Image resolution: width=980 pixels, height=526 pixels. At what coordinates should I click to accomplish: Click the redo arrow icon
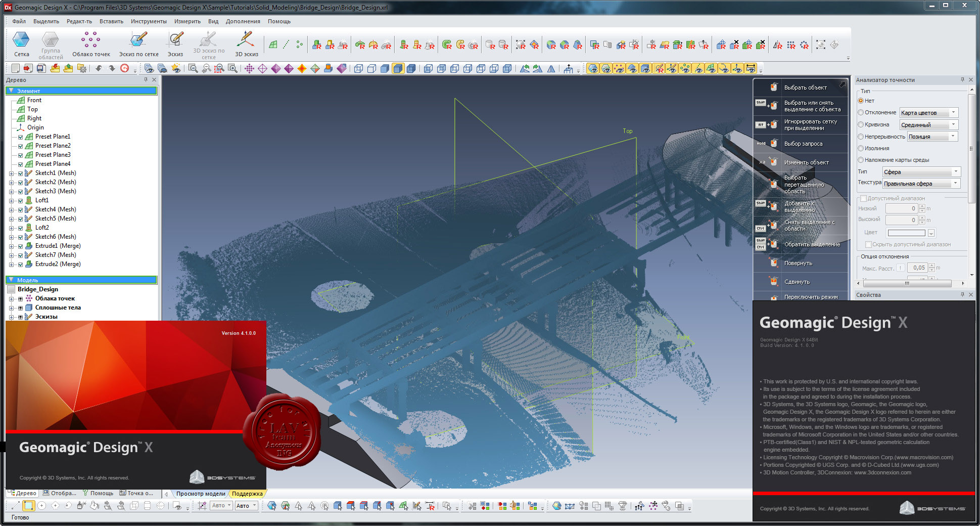coord(112,68)
